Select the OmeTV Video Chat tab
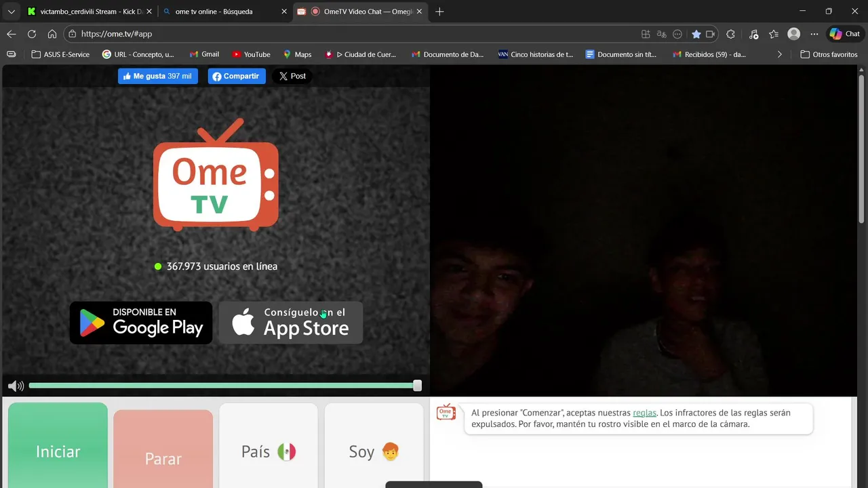The height and width of the screenshot is (488, 868). 361,12
